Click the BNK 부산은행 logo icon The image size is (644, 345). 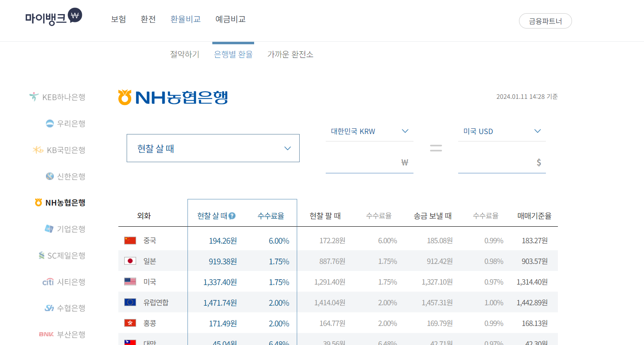click(46, 334)
